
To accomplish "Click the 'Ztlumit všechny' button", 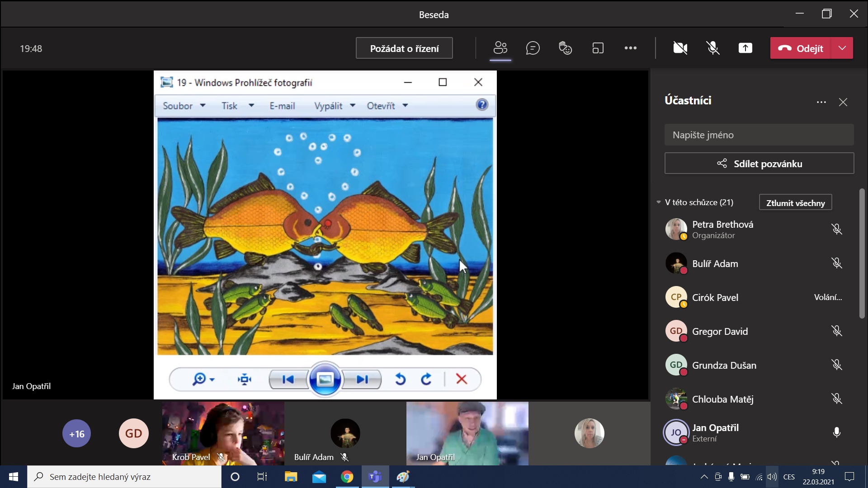I will point(795,203).
